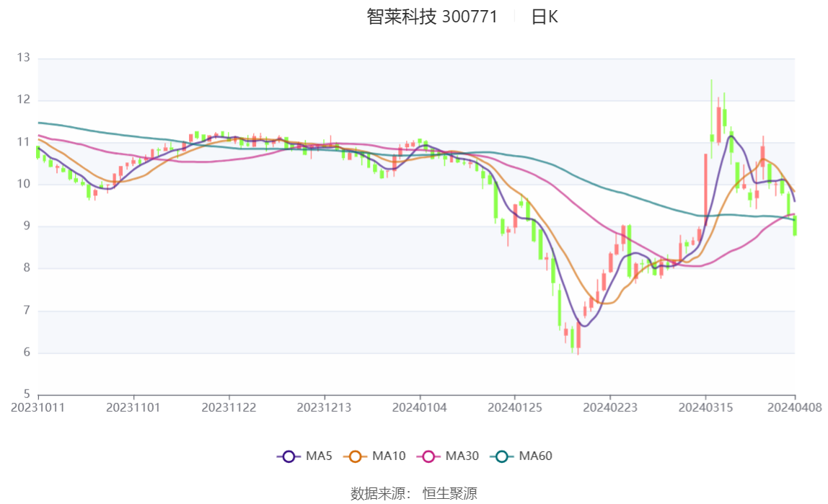Click the 恒生聚源 data source text
Viewport: 828px width, 504px height.
[449, 493]
